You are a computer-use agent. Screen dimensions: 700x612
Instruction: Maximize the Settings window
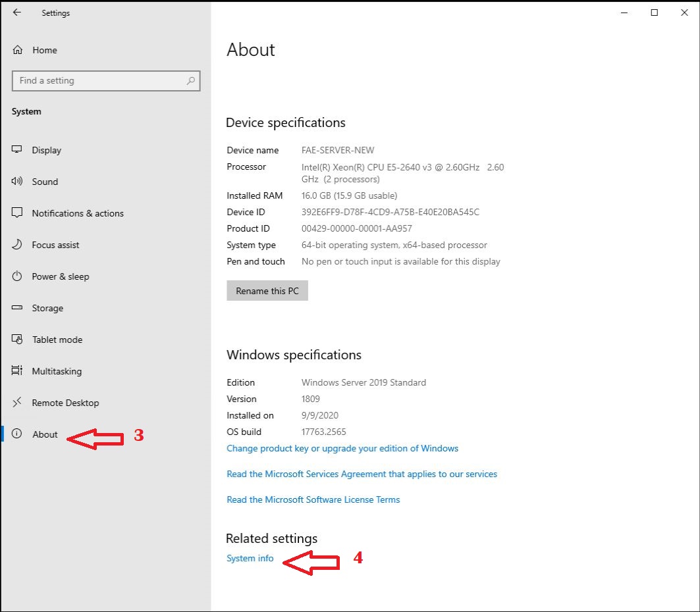click(654, 13)
